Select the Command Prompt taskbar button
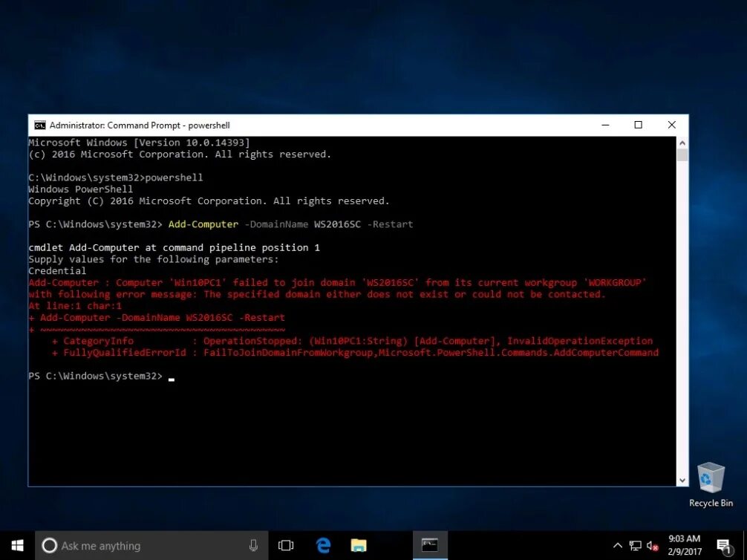 [x=430, y=546]
